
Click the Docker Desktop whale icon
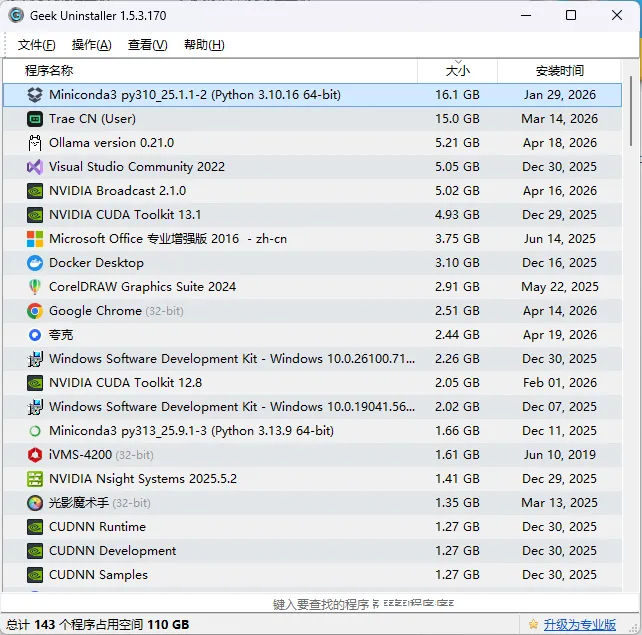[35, 263]
